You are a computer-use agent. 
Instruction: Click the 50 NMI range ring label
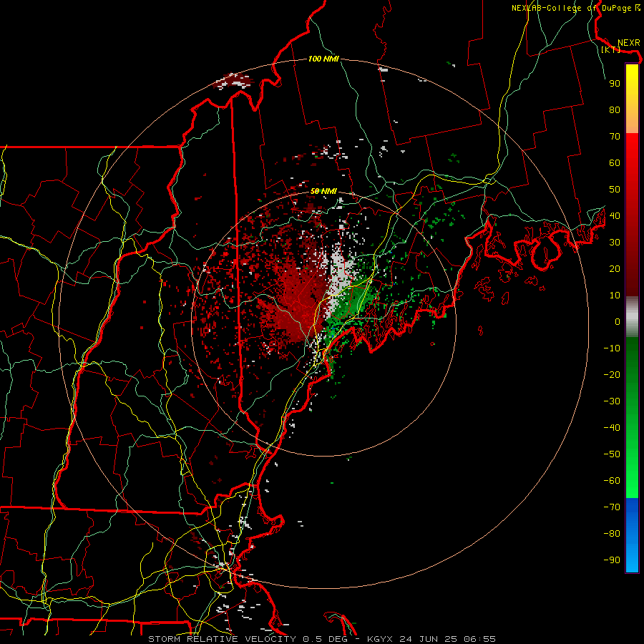click(x=323, y=191)
